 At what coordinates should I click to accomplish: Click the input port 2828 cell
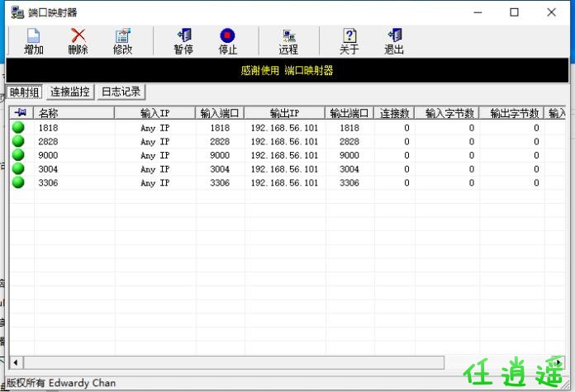[220, 141]
